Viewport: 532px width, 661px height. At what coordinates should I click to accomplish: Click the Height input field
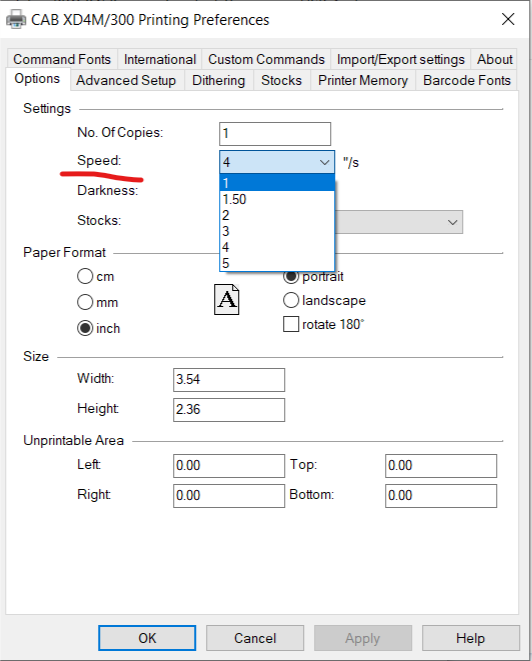(229, 410)
